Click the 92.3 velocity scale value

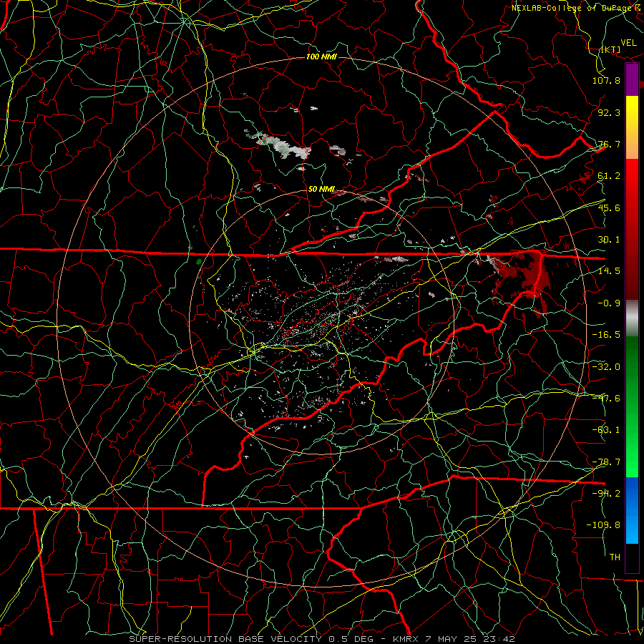click(x=609, y=112)
